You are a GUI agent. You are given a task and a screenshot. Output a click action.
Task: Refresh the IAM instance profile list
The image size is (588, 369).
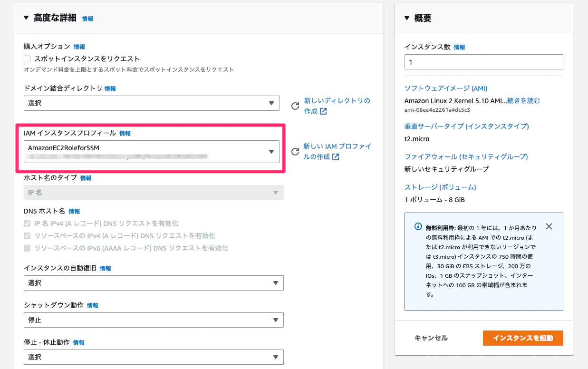click(x=295, y=152)
